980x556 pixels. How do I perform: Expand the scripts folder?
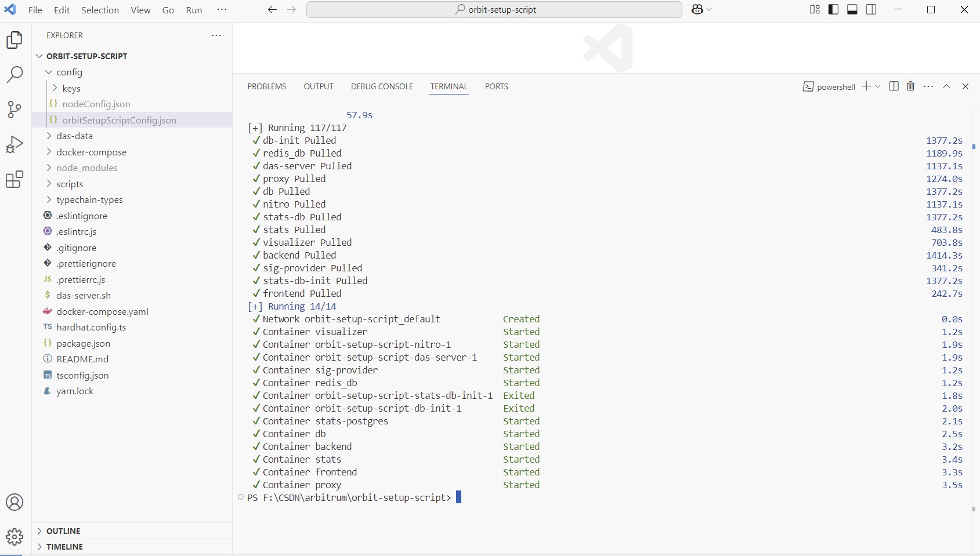pos(132,184)
